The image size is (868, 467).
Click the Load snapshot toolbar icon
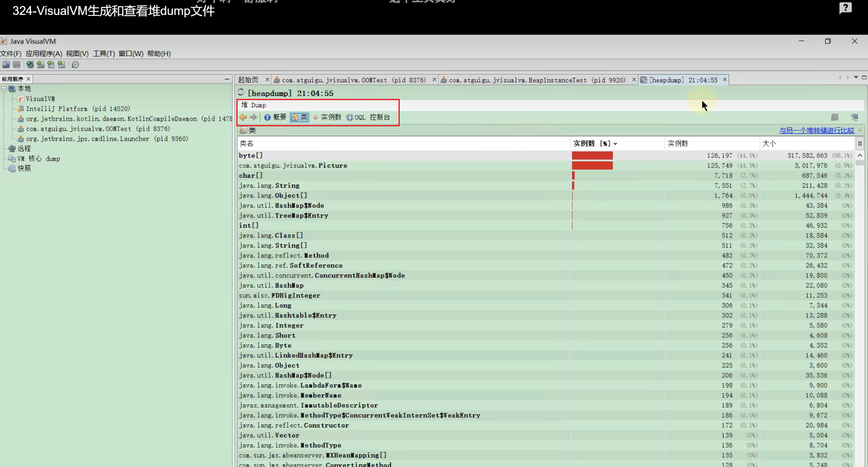click(6, 65)
